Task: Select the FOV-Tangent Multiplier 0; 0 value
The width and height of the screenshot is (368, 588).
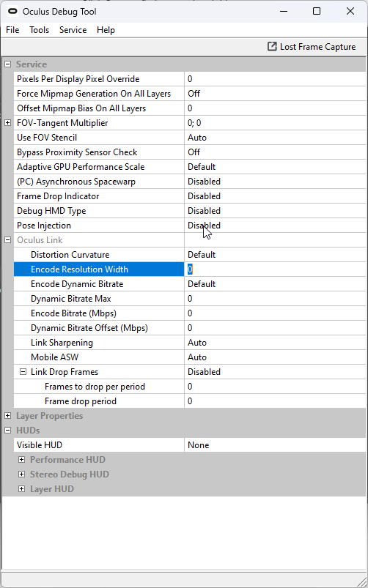Action: tap(275, 123)
